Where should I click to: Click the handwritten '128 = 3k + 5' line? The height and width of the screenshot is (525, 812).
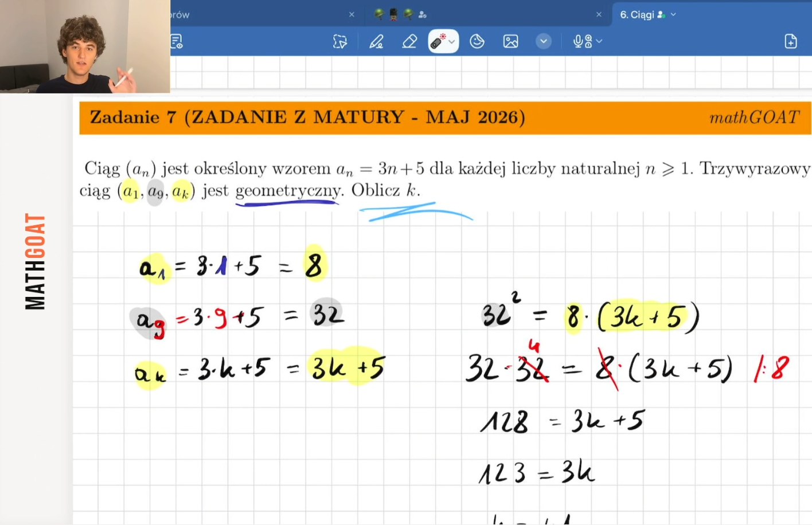(x=562, y=421)
